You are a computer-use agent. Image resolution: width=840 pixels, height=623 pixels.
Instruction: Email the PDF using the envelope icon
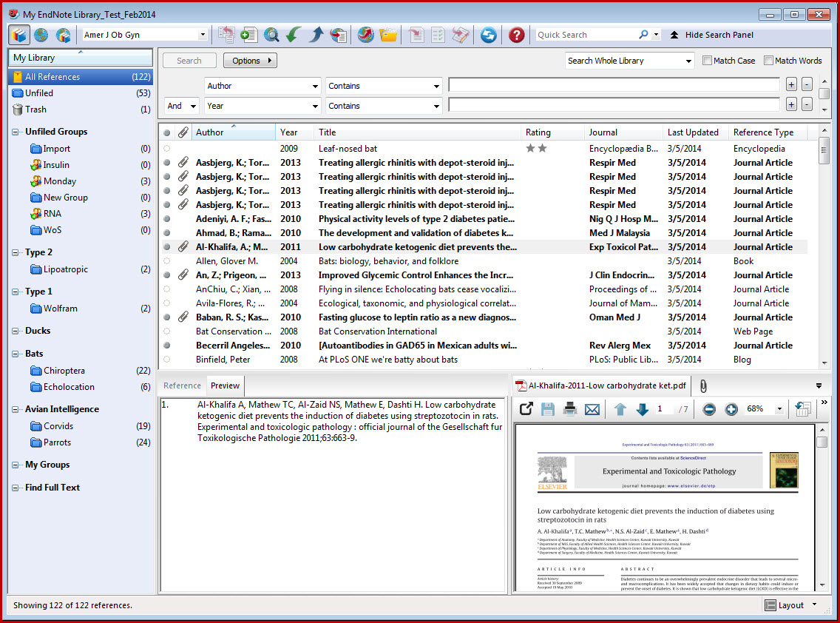point(592,409)
